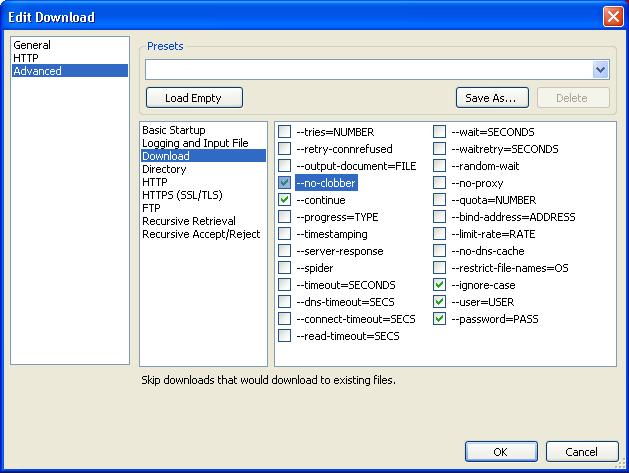Select the FTP options section
Viewport: 629px width, 473px height.
coord(151,208)
